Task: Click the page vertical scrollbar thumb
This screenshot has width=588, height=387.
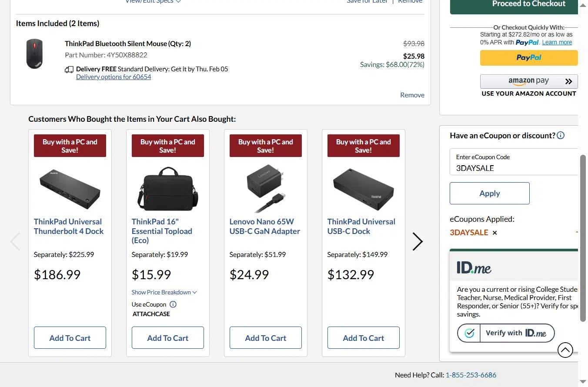Action: click(583, 238)
